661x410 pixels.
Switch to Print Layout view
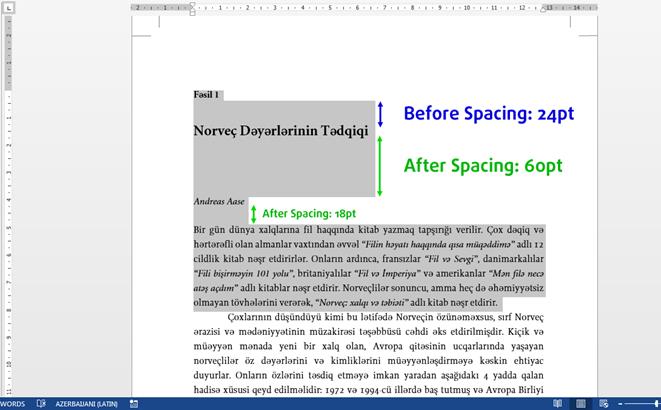(x=579, y=403)
